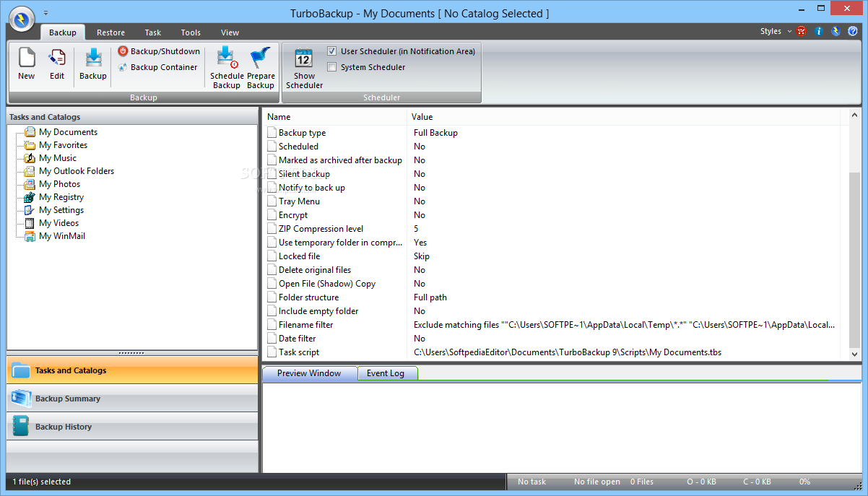The width and height of the screenshot is (868, 496).
Task: Switch to the Restore ribbon tab
Action: pos(110,32)
